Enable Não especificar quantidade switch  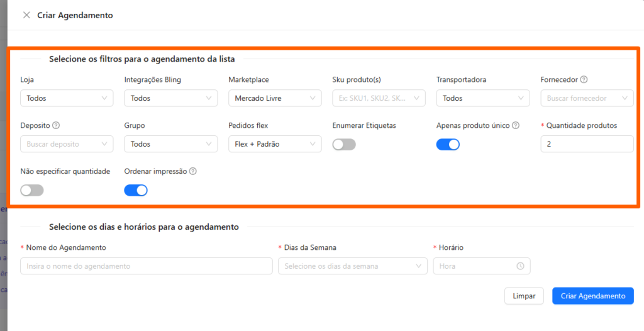pos(32,190)
